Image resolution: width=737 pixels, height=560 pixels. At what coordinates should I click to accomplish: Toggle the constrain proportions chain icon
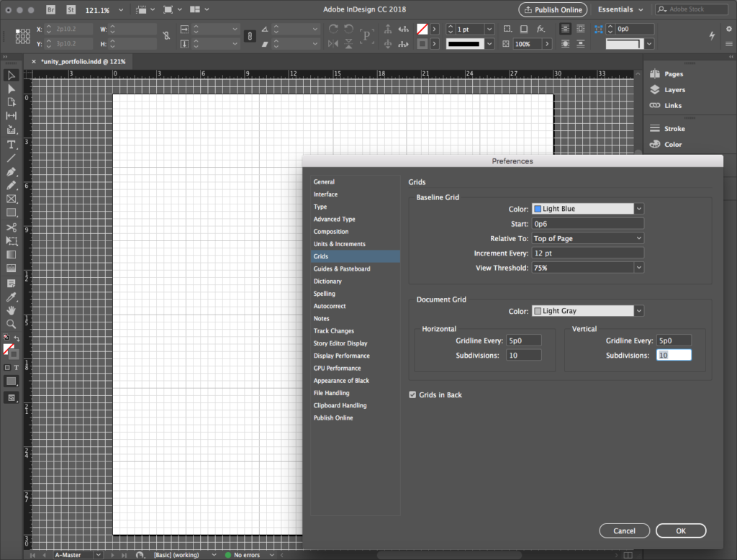pyautogui.click(x=167, y=35)
